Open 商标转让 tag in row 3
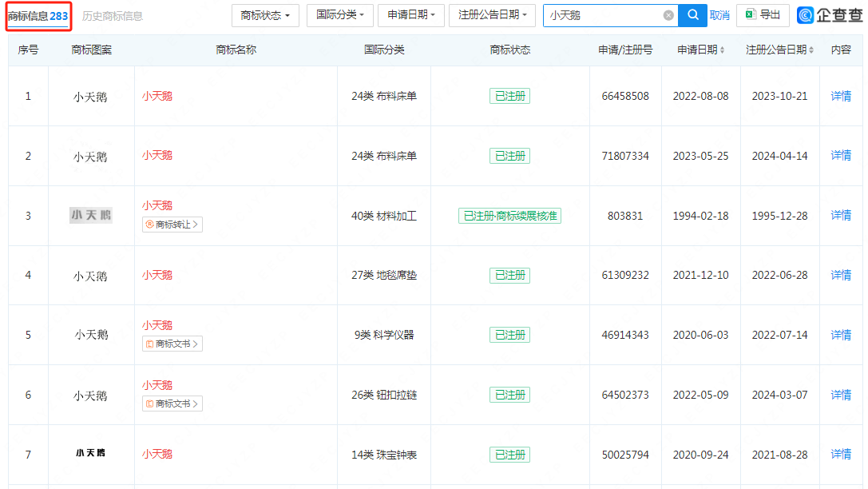 [x=172, y=225]
